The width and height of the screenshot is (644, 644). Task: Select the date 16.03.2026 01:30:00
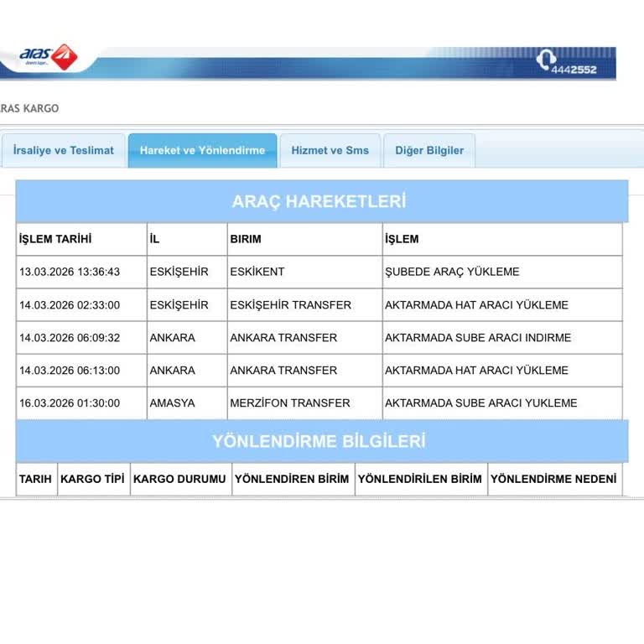point(70,402)
